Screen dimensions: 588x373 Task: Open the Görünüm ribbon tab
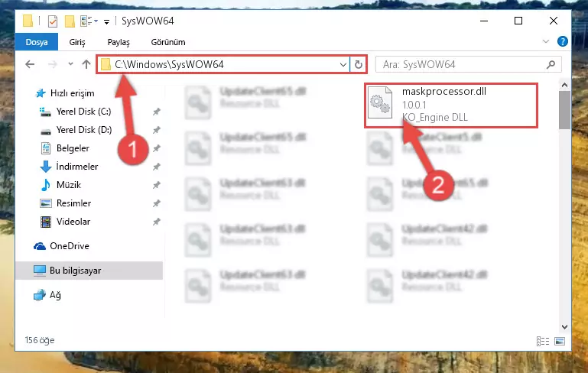(168, 42)
